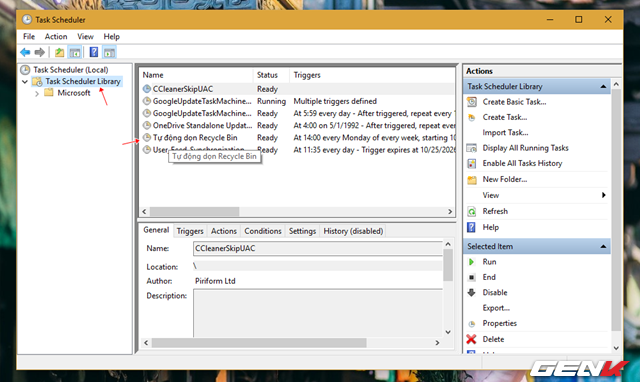Viewport: 640px width, 382px height.
Task: Switch to the Conditions tab
Action: pyautogui.click(x=263, y=231)
